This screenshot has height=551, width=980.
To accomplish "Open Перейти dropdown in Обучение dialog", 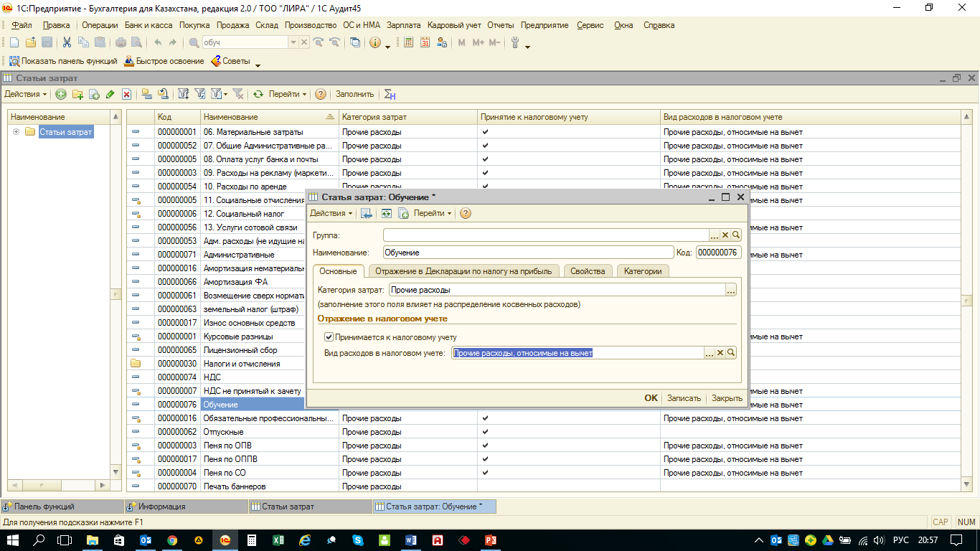I will [x=433, y=213].
